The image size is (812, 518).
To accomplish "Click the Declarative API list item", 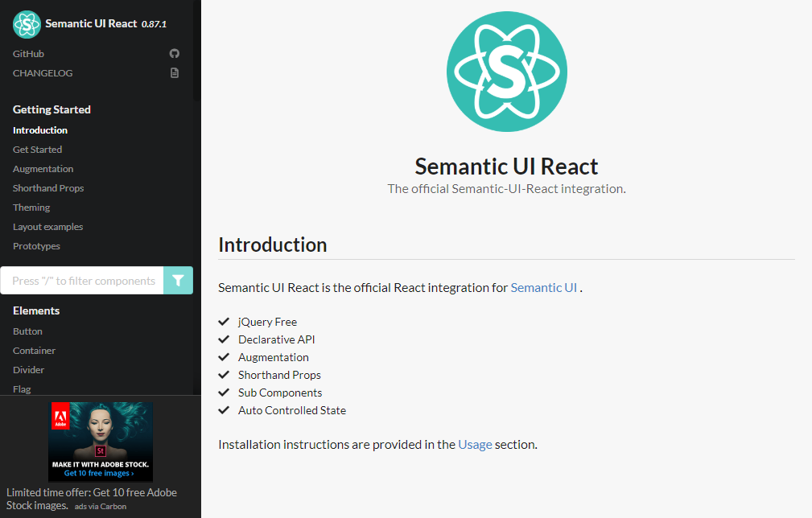I will pos(277,339).
